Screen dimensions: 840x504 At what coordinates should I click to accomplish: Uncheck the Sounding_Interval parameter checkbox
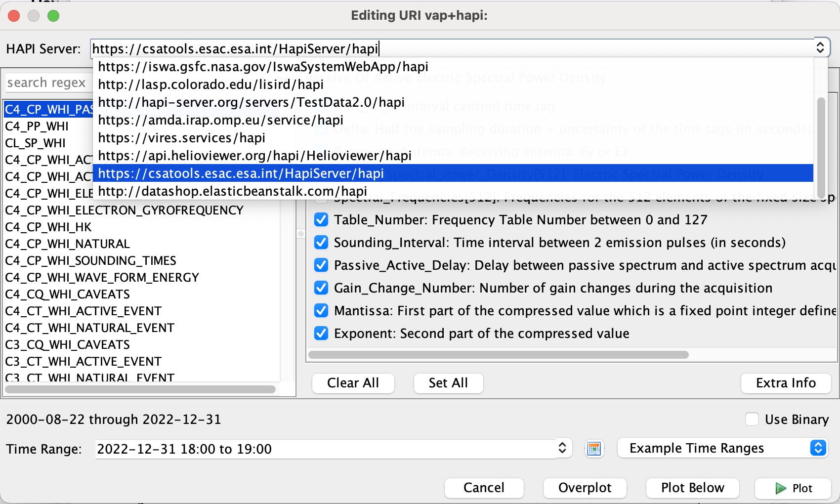click(321, 242)
